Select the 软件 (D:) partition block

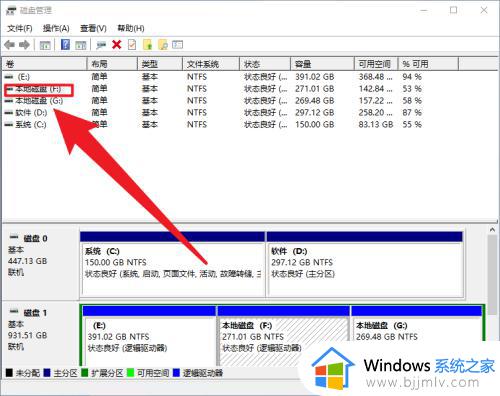pyautogui.click(x=365, y=264)
